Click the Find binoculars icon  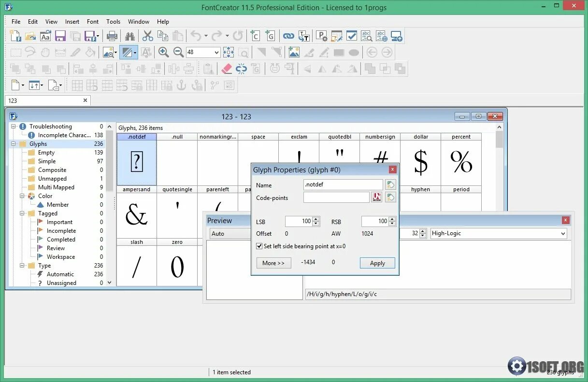(x=129, y=36)
